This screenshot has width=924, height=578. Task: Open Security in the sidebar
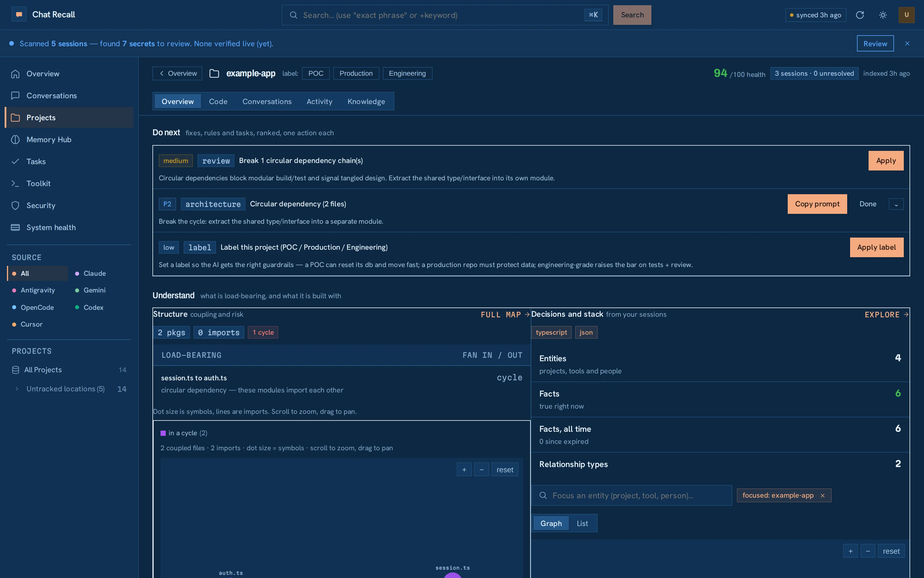69,205
